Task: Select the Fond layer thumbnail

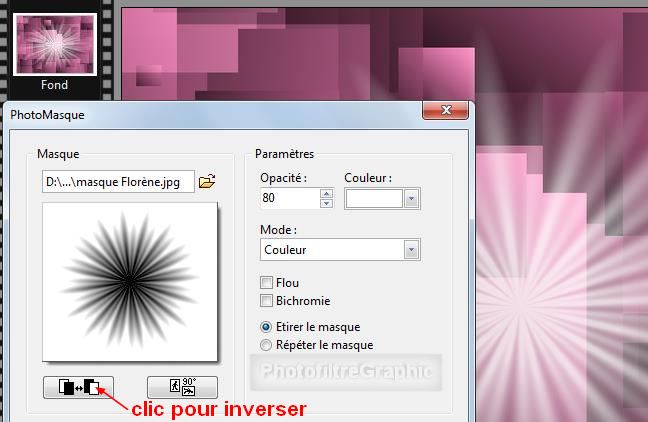Action: coord(55,44)
